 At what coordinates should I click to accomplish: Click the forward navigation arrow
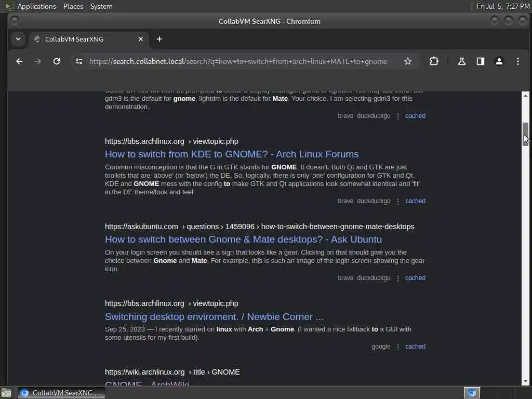(x=38, y=61)
